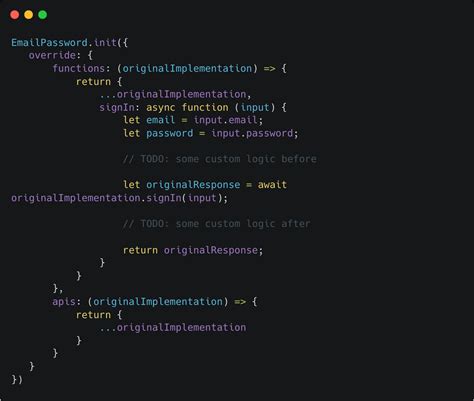
Task: Click the email variable declaration
Action: click(160, 120)
